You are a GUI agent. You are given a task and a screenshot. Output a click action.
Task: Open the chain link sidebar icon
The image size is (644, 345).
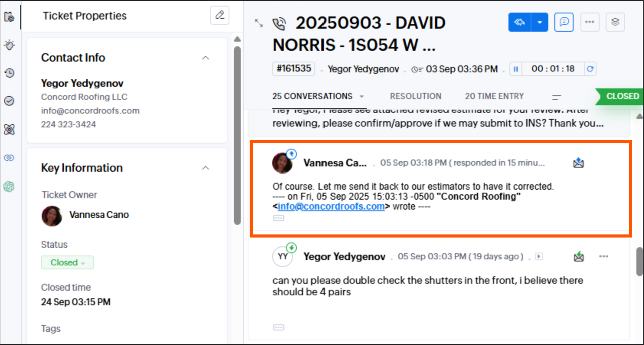coord(9,158)
